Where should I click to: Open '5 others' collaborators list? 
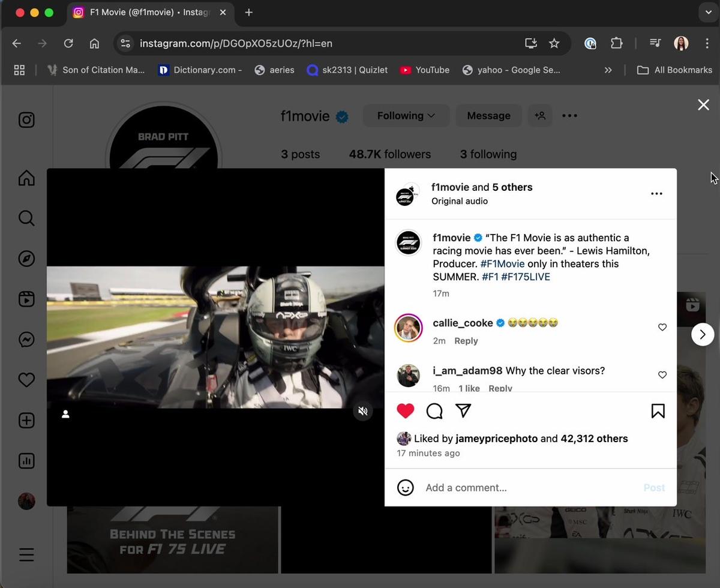pyautogui.click(x=512, y=187)
